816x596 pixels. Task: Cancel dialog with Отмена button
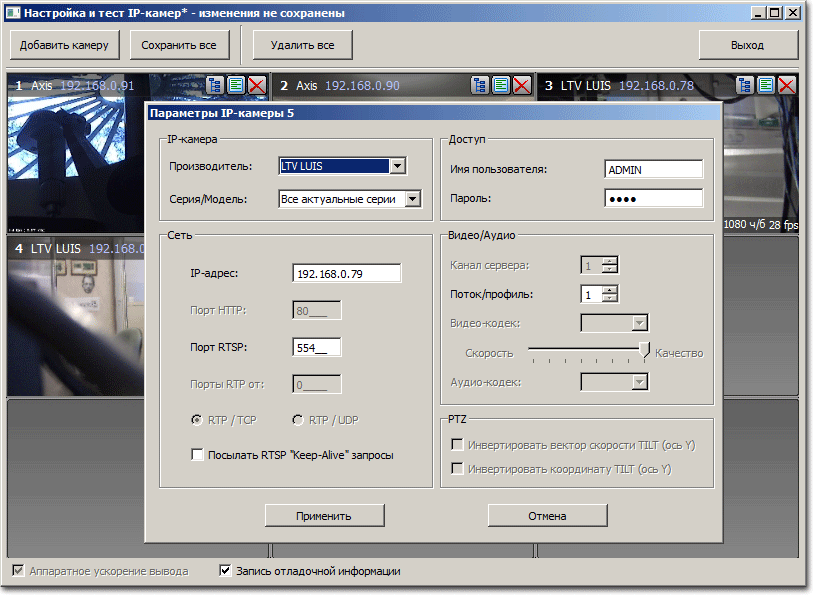coord(547,515)
